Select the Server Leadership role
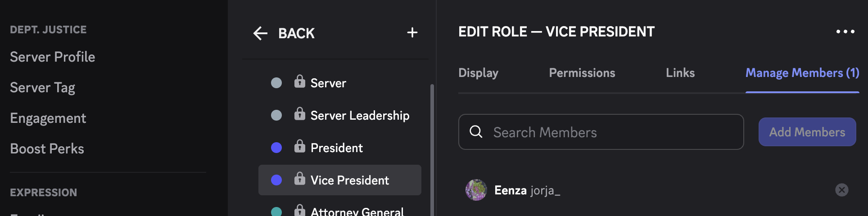The width and height of the screenshot is (868, 216). point(360,116)
